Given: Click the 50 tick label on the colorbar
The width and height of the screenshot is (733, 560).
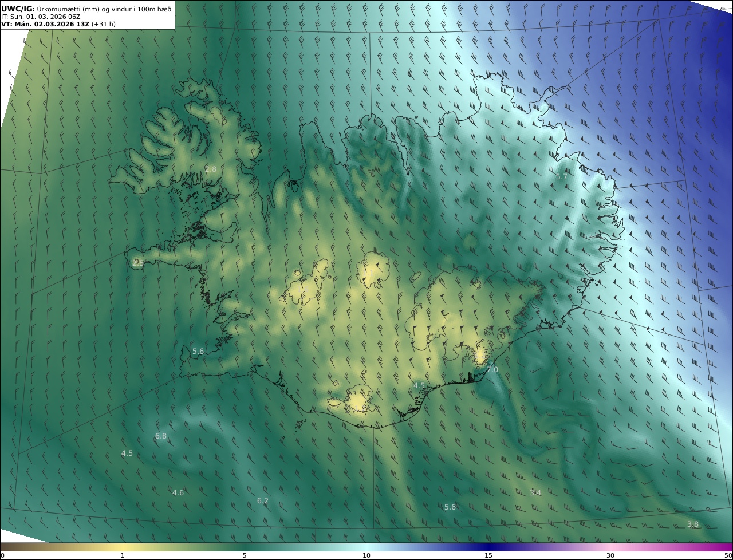Looking at the screenshot, I should pos(728,555).
